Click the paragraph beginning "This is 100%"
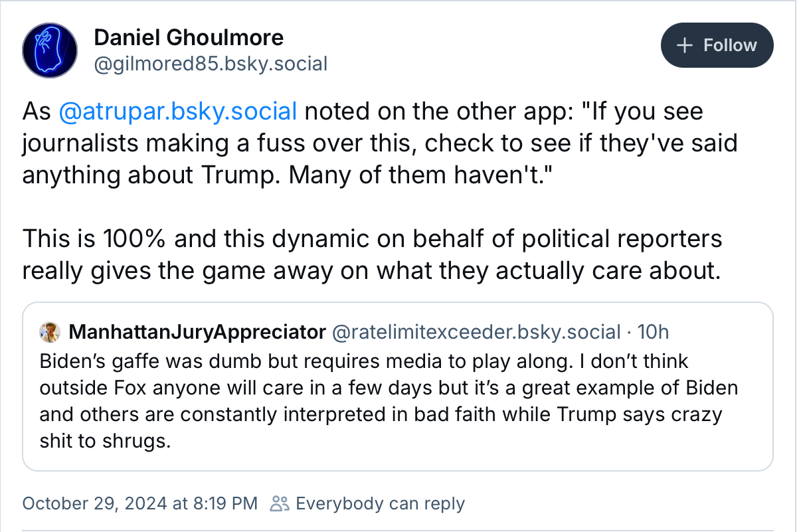This screenshot has height=532, width=803. pyautogui.click(x=372, y=239)
